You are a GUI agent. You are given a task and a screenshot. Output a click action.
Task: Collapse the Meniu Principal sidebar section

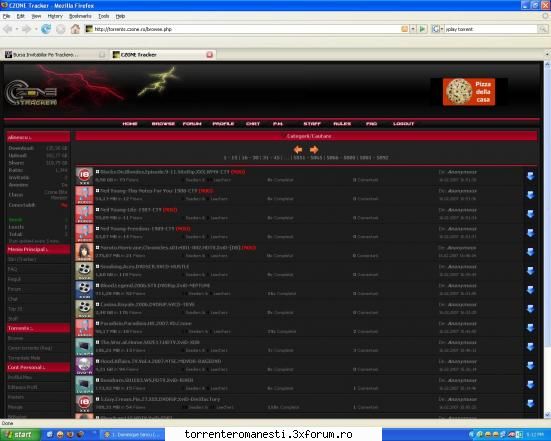click(x=38, y=249)
